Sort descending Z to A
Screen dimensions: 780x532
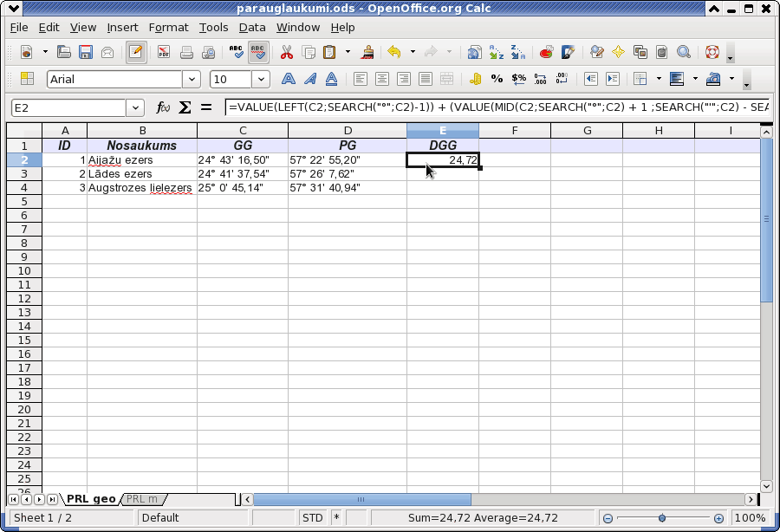(518, 52)
